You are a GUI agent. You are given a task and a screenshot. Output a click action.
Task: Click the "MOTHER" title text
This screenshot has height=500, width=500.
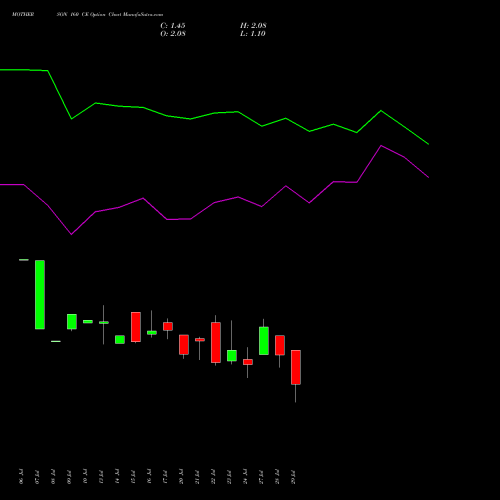coord(23,15)
